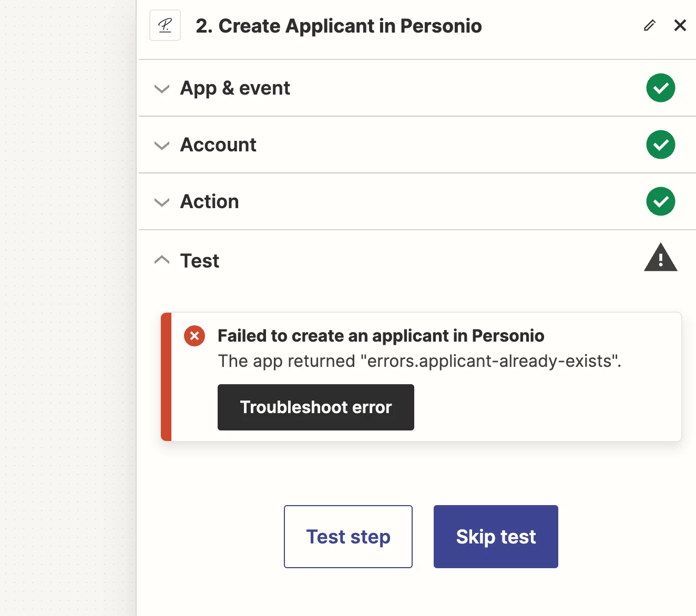Open the App & event section header

417,88
